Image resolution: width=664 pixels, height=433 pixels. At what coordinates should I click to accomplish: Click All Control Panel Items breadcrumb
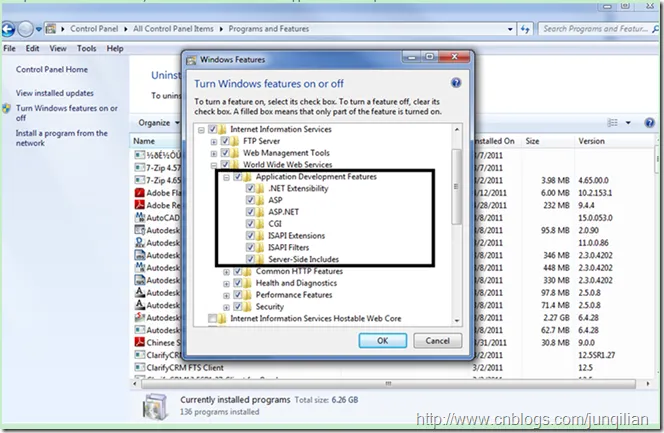pos(173,29)
